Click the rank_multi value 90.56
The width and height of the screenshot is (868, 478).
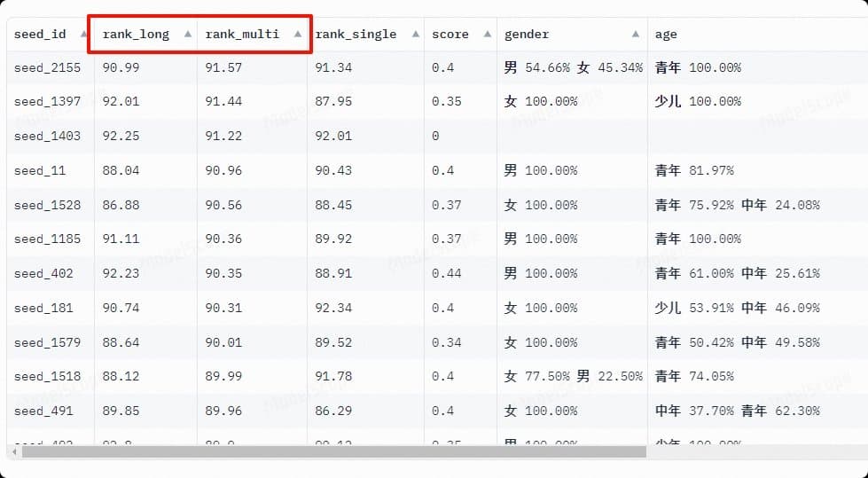click(223, 205)
